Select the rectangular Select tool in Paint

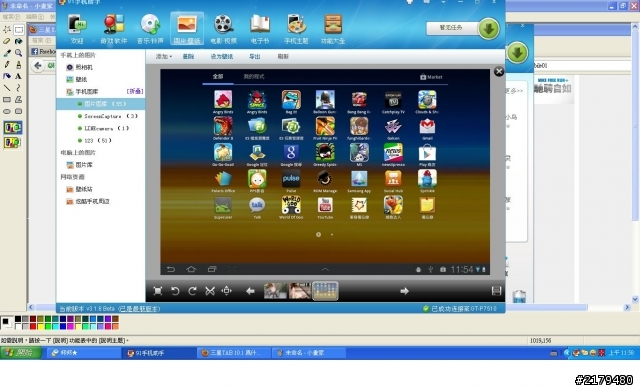pyautogui.click(x=18, y=29)
